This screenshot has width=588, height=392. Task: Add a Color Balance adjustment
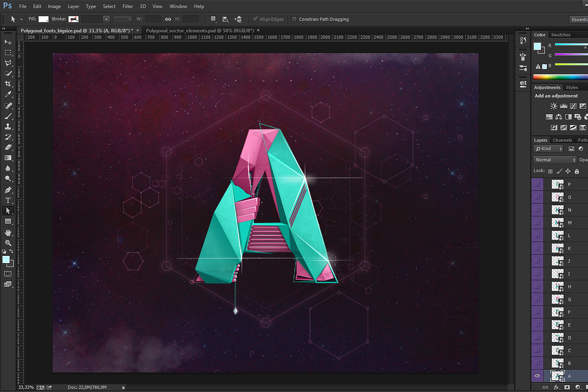point(559,117)
